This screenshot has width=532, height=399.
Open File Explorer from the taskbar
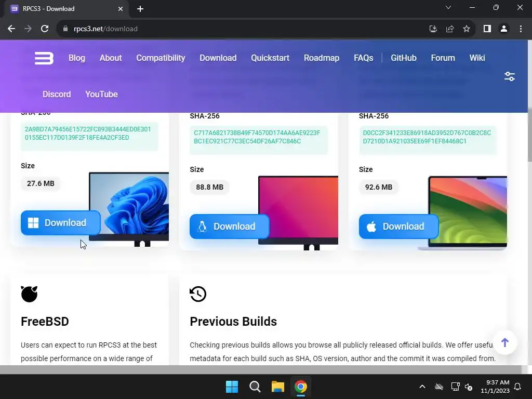(277, 387)
